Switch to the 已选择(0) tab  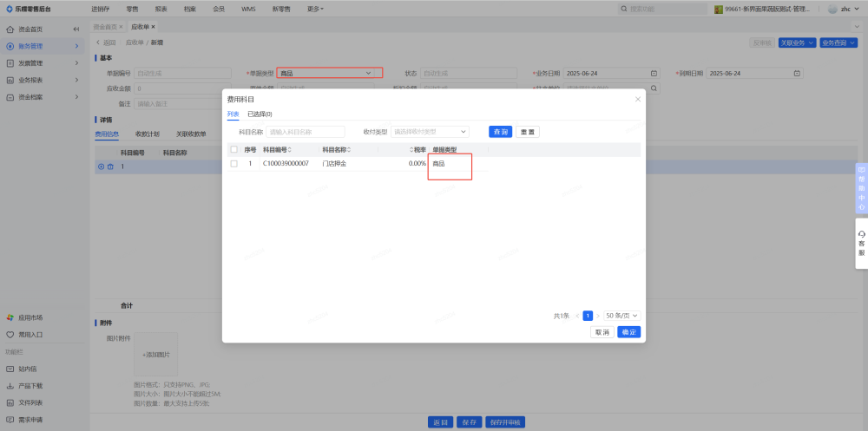260,114
